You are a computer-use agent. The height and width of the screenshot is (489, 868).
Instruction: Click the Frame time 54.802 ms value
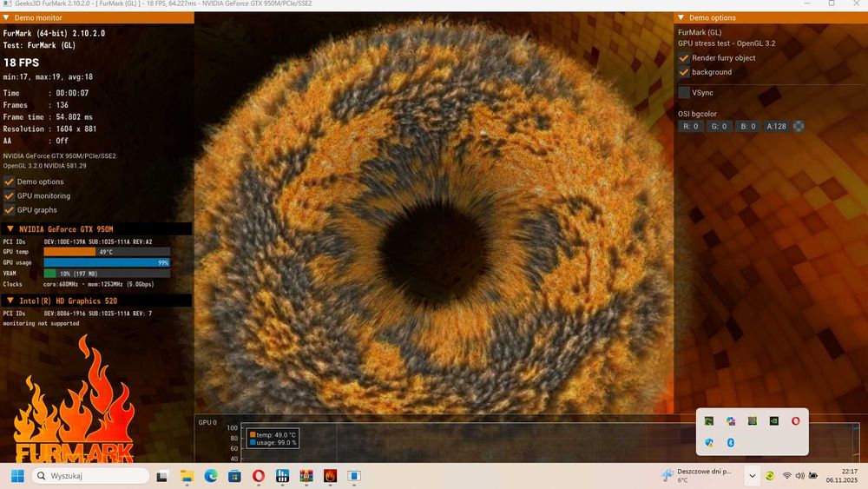tap(74, 117)
